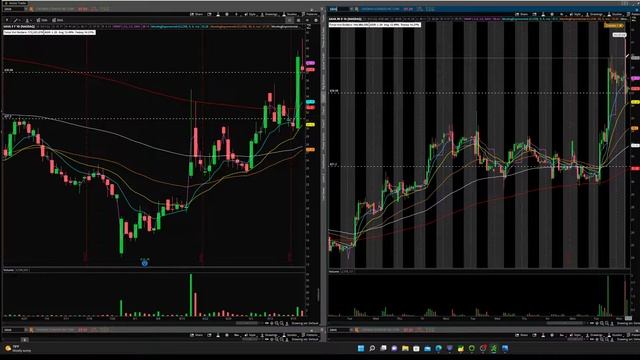Open Task View on the taskbar

383,348
